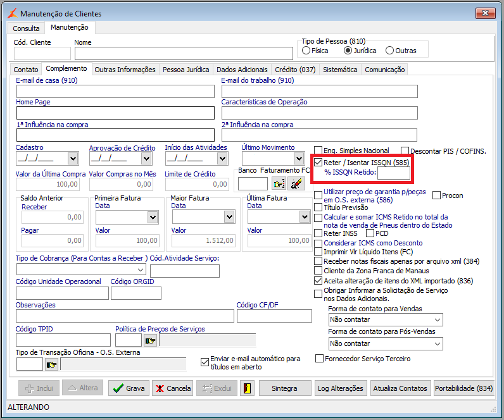Viewport: 504px width, 420px height.
Task: Open lookup for Política de Preços de Serviços
Action: 150,341
